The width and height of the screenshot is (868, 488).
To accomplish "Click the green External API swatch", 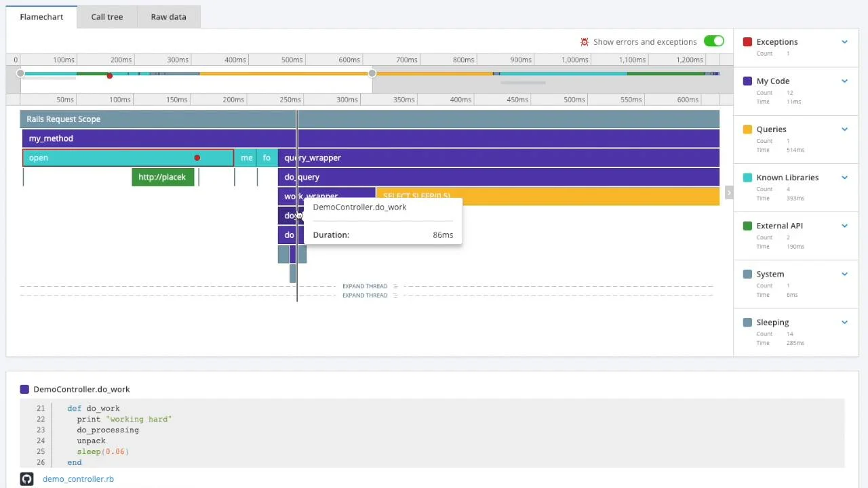I will pos(747,226).
